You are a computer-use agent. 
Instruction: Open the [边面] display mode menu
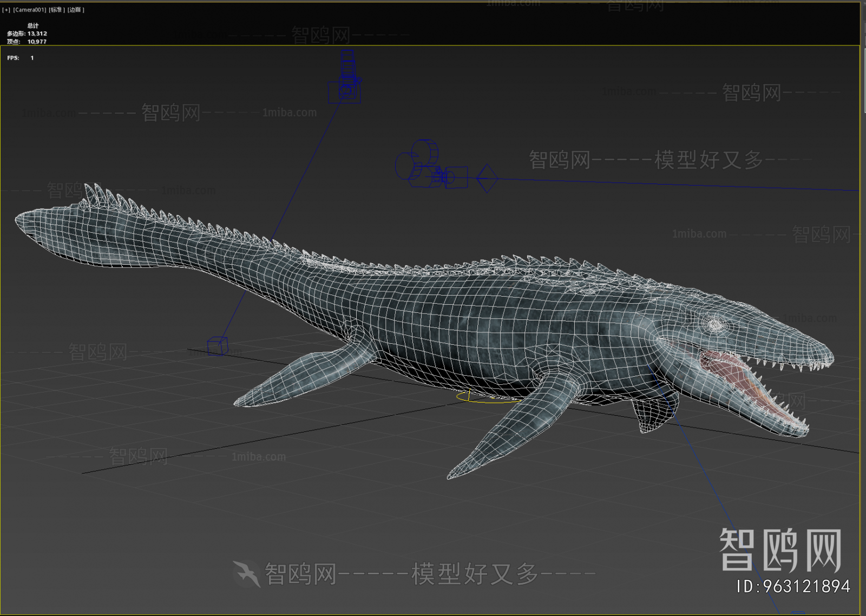(x=76, y=10)
